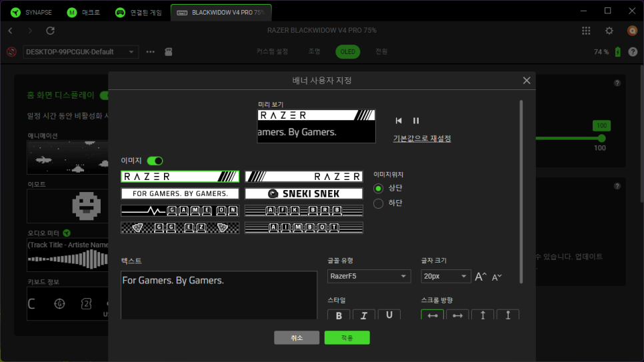Select the 이모트 smiley thumbnail
Viewport: 644px width, 362px height.
(68, 206)
